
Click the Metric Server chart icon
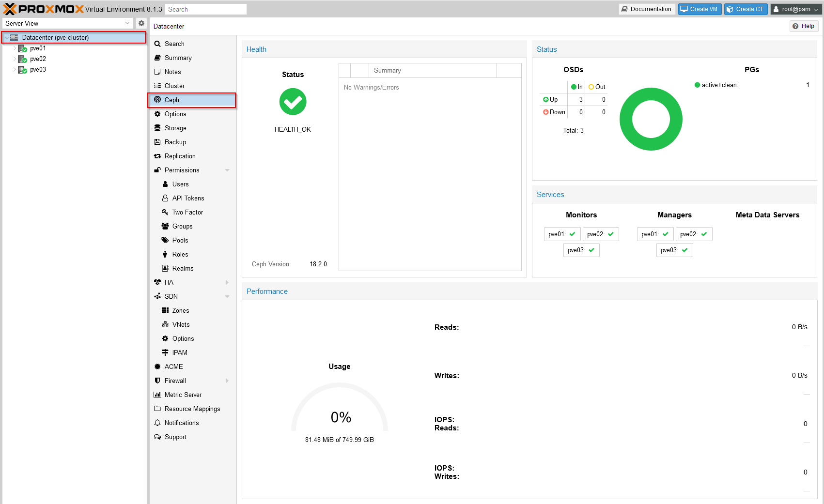(x=157, y=395)
